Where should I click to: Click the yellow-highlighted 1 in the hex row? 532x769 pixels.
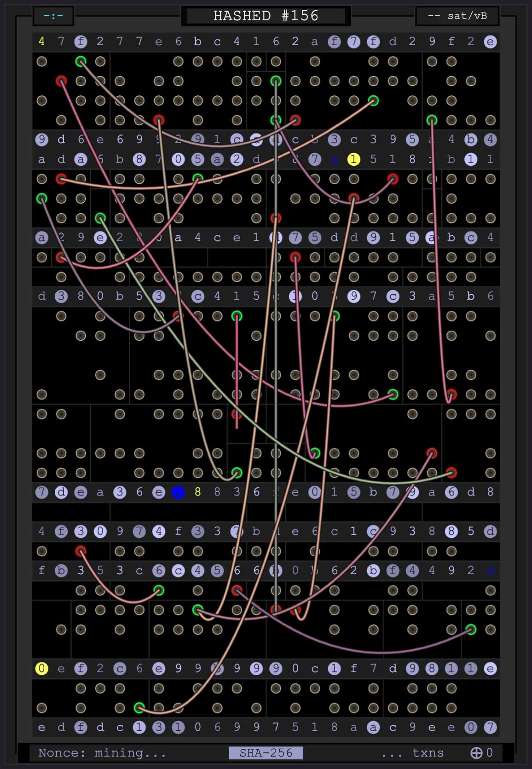coord(353,159)
